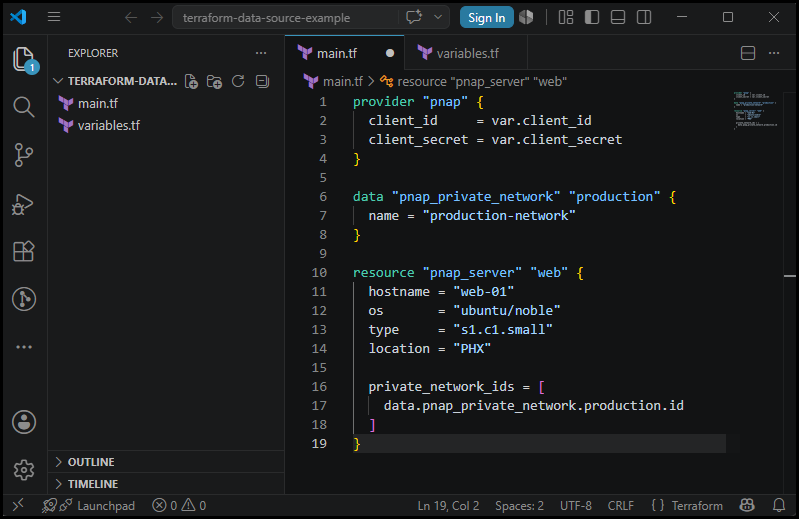Click Ln 19, Col 2 status
This screenshot has height=519, width=799.
(448, 506)
